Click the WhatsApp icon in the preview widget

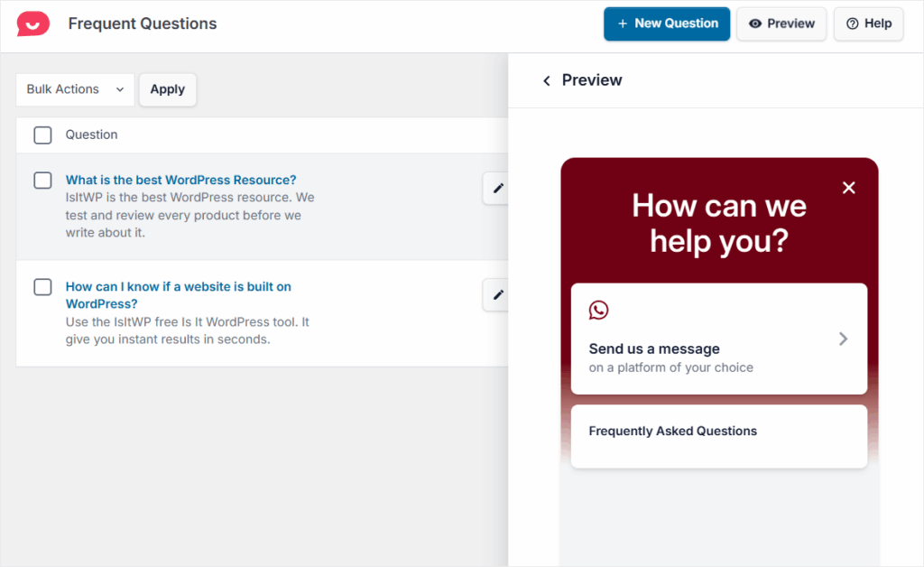click(x=599, y=310)
